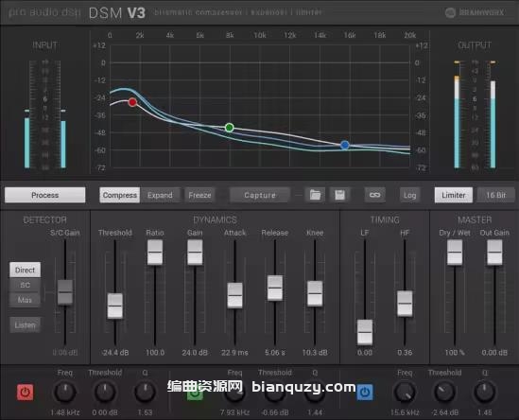519x420 pixels.
Task: Click the S/C Gain fader handle
Action: pos(65,292)
